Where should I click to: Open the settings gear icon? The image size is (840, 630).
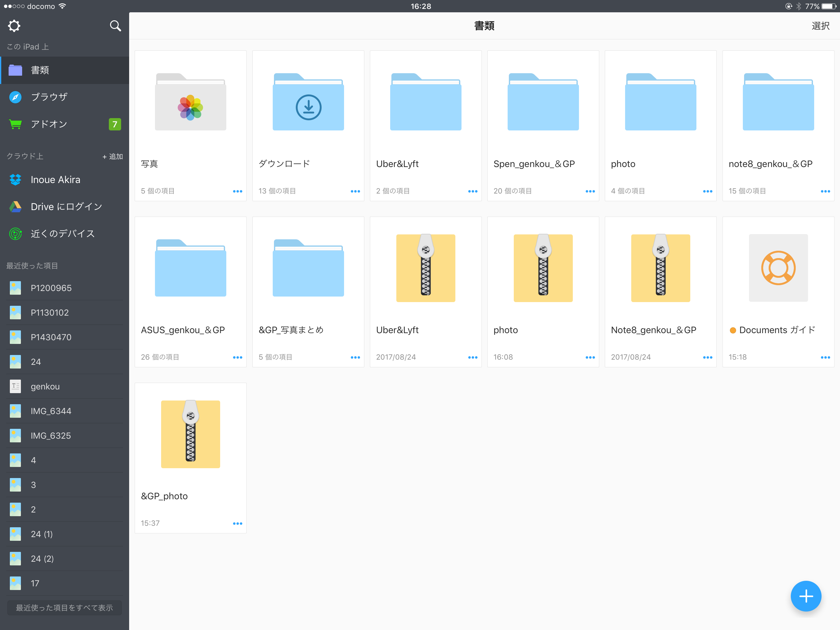pos(14,26)
